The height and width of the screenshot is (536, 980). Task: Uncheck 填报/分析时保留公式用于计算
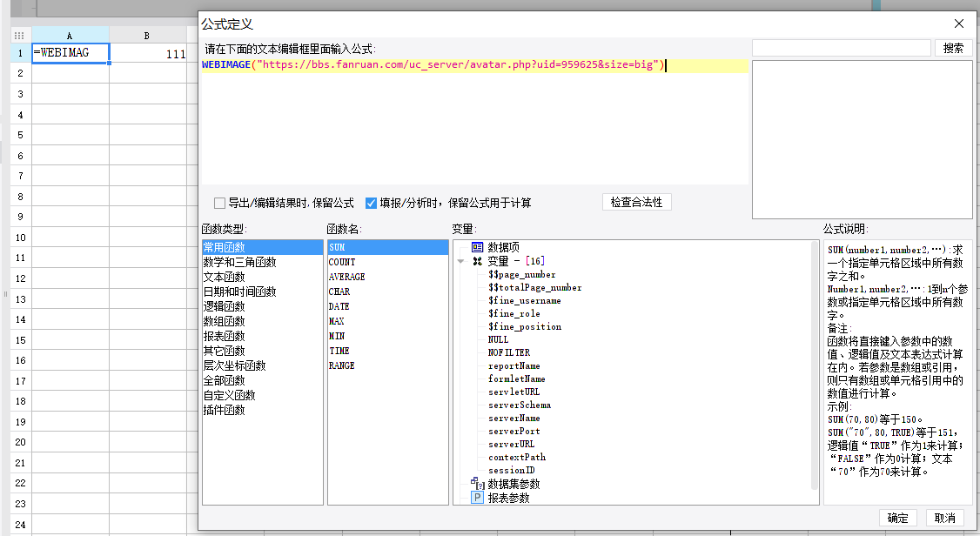coord(371,203)
